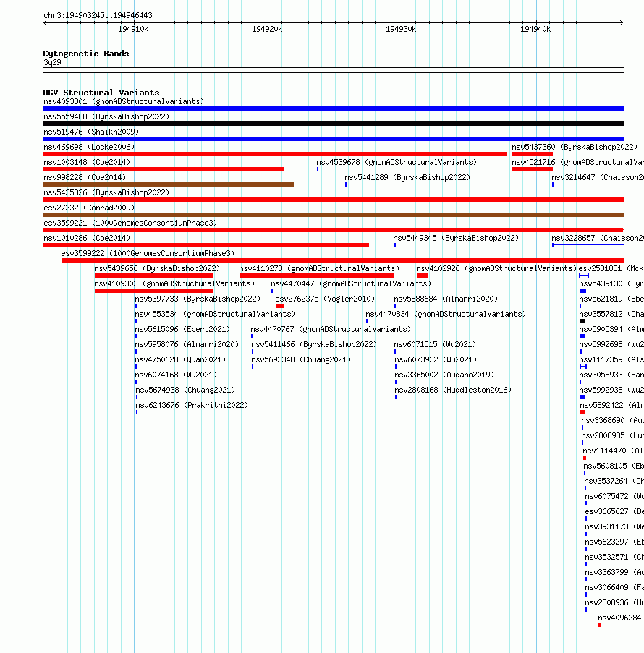Open the nsv5992938 variant label
This screenshot has width=644, height=653.
coord(612,390)
